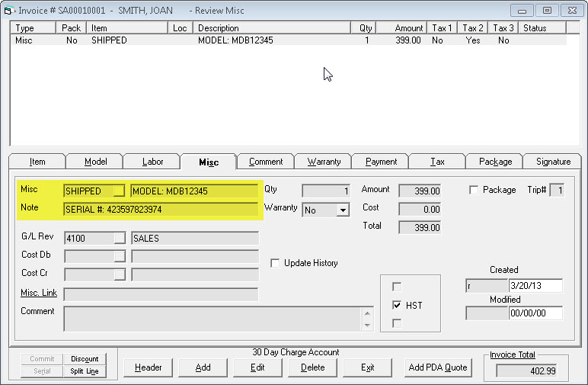Check the Update History box
This screenshot has width=588, height=385.
tap(276, 263)
